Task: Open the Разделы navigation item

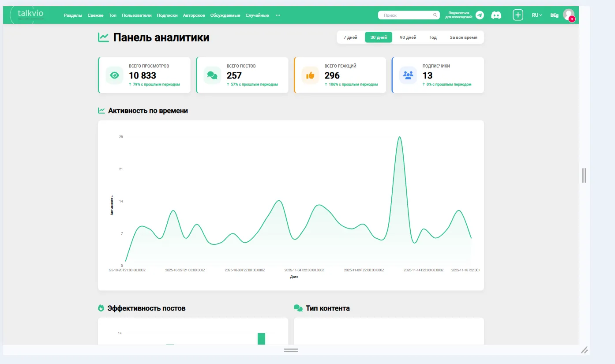Action: tap(73, 15)
